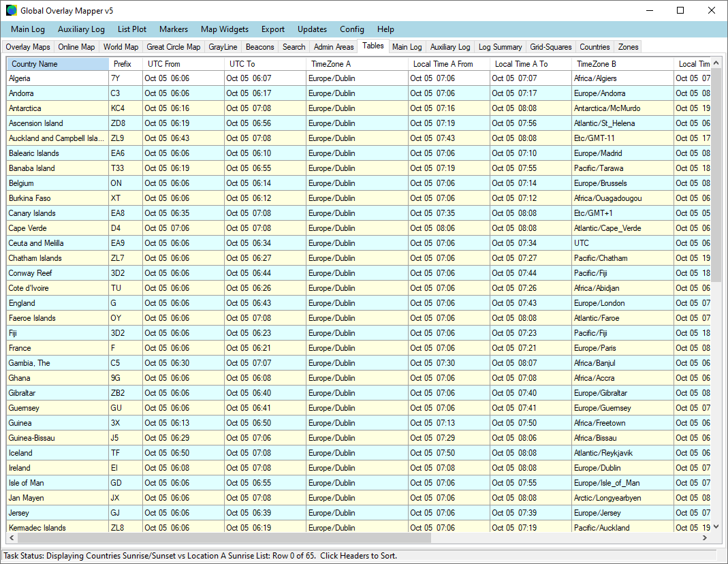Click the EA9 prefix cell
Image resolution: width=728 pixels, height=564 pixels.
coord(125,242)
